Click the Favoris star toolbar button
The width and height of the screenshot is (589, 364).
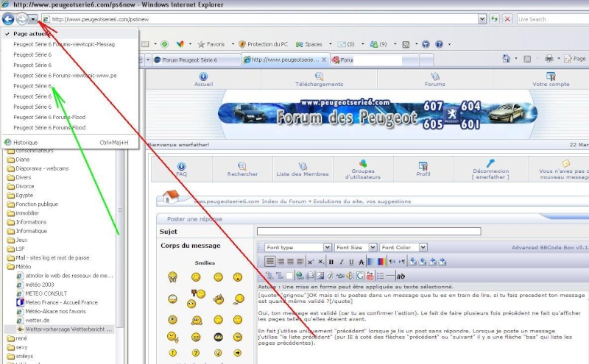[x=211, y=44]
